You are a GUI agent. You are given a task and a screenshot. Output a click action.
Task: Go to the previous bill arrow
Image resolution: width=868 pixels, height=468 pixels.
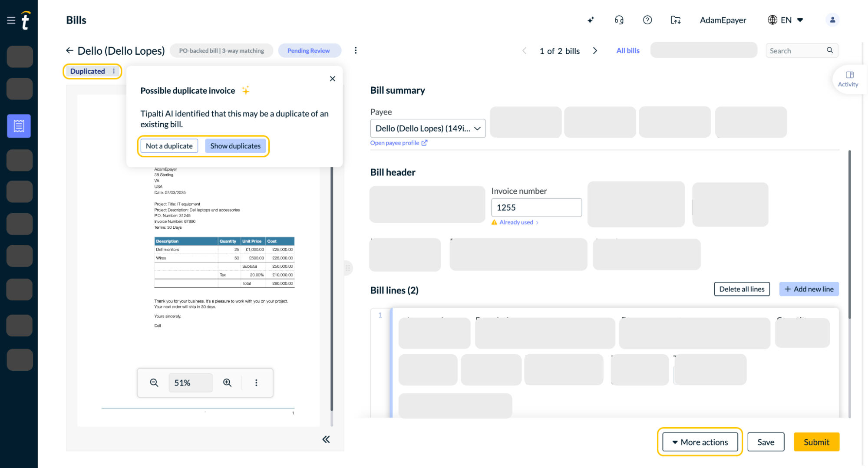click(525, 51)
